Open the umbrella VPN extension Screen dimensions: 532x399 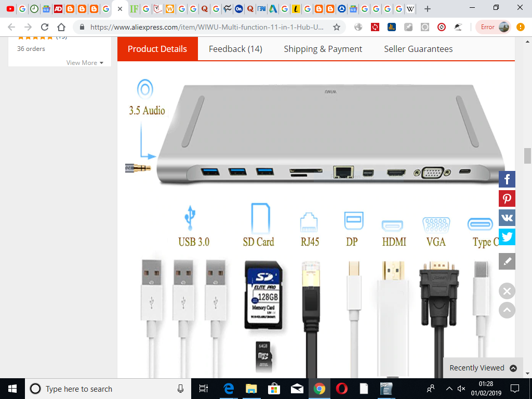tap(457, 27)
